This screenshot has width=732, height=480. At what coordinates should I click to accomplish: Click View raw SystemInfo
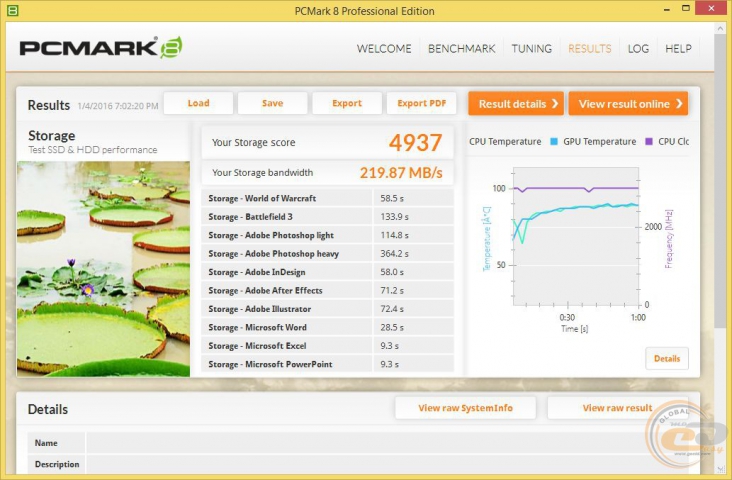click(x=465, y=408)
